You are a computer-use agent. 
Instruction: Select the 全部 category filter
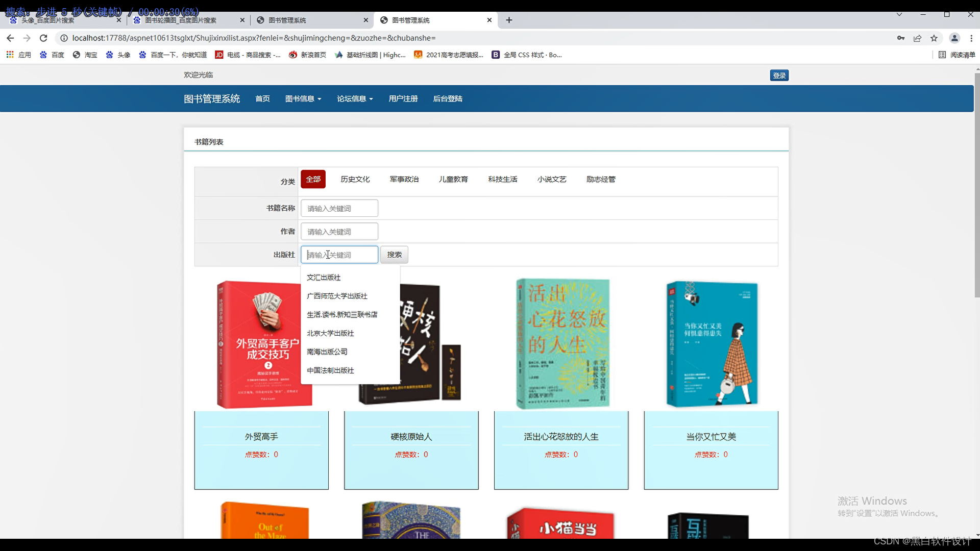click(x=313, y=179)
